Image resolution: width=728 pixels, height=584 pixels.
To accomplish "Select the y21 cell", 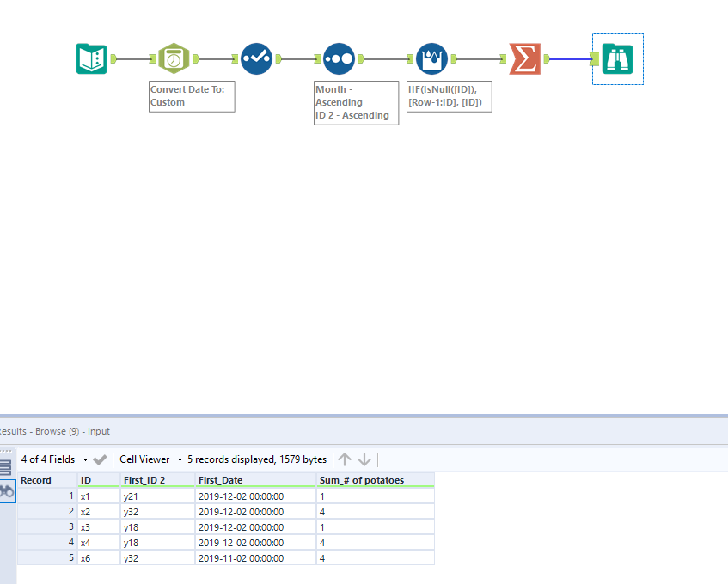I will (157, 496).
